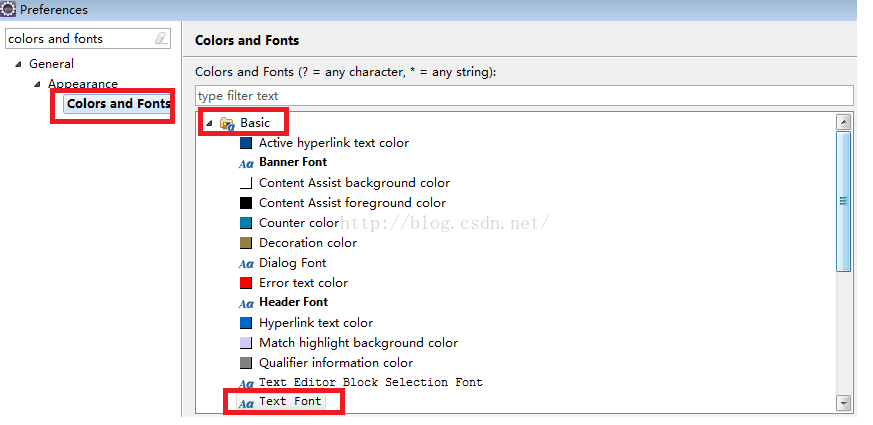Screen dimensions: 873x425
Task: Collapse the General tree node
Action: point(18,65)
